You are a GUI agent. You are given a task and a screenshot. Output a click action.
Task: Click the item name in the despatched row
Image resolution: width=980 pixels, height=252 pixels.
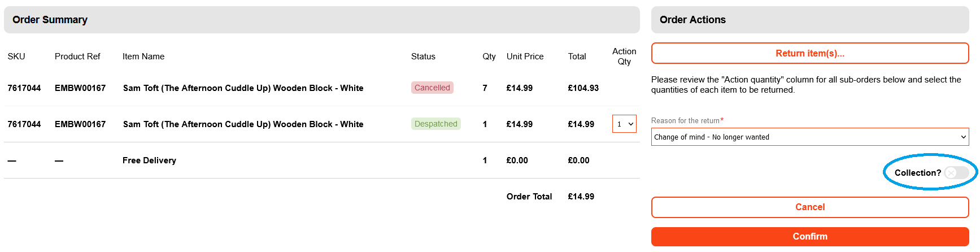pyautogui.click(x=243, y=124)
